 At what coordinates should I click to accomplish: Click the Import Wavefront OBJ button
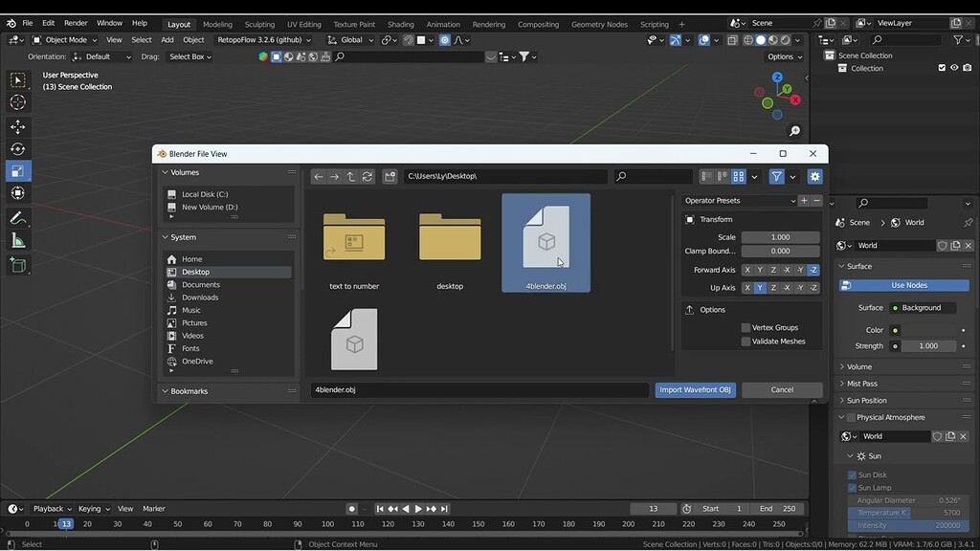click(695, 389)
